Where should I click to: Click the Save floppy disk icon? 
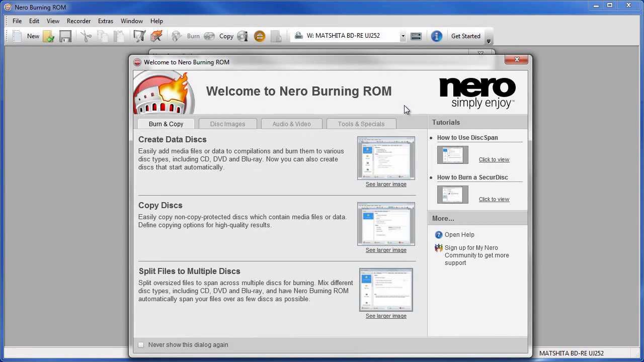[x=65, y=36]
